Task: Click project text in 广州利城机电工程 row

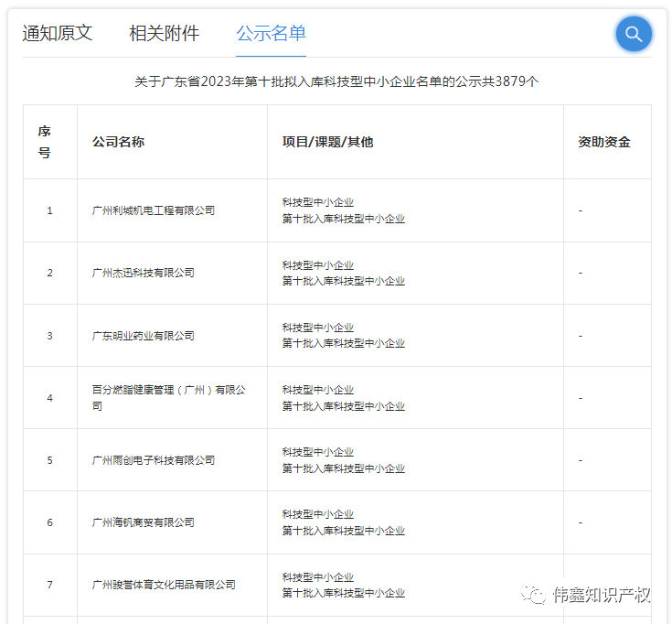Action: [x=343, y=210]
